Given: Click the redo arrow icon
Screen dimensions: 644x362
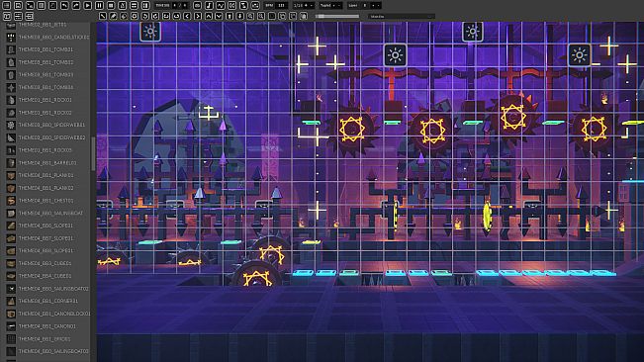Looking at the screenshot, I should 76,6.
